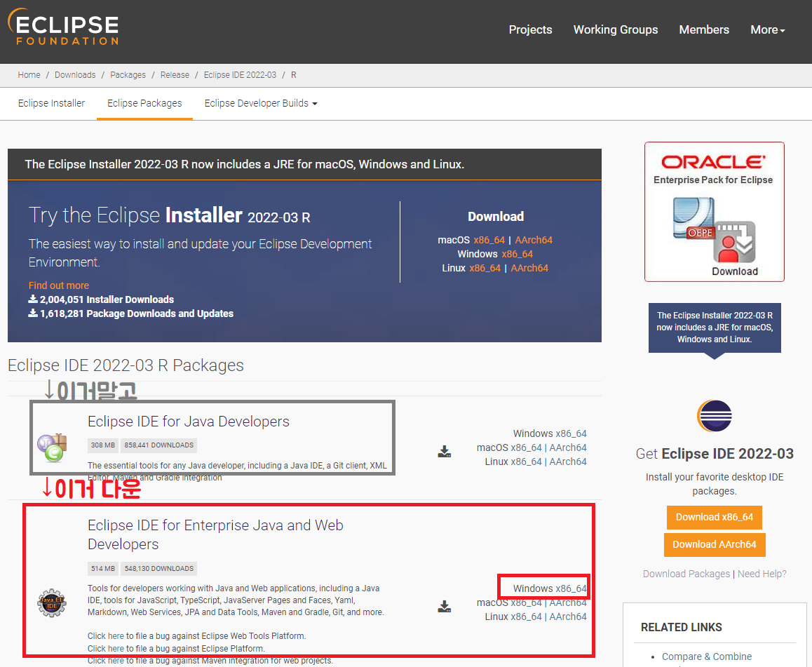This screenshot has width=812, height=667.
Task: Go to Release breadcrumb
Action: 175,74
